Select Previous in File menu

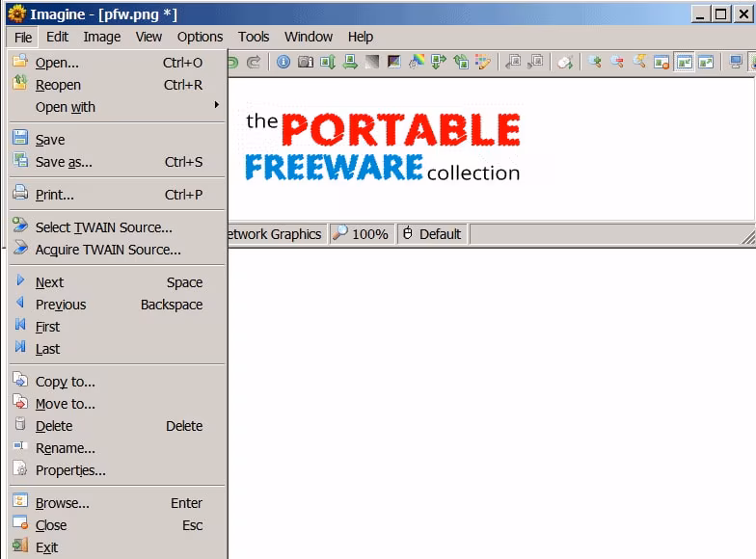118,305
